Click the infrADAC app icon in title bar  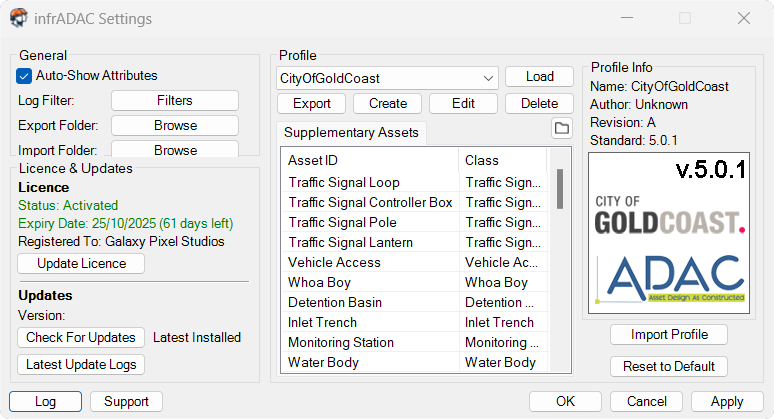point(18,18)
